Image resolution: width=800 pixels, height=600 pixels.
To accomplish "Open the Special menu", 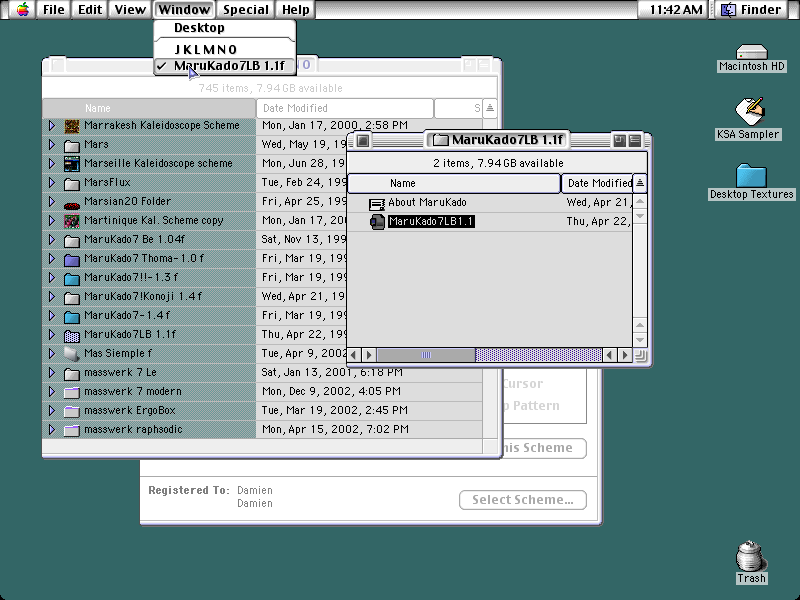I will click(x=245, y=9).
